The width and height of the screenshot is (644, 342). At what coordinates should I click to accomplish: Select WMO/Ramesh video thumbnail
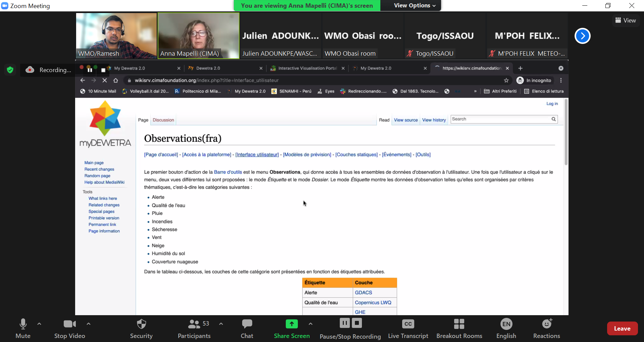116,36
